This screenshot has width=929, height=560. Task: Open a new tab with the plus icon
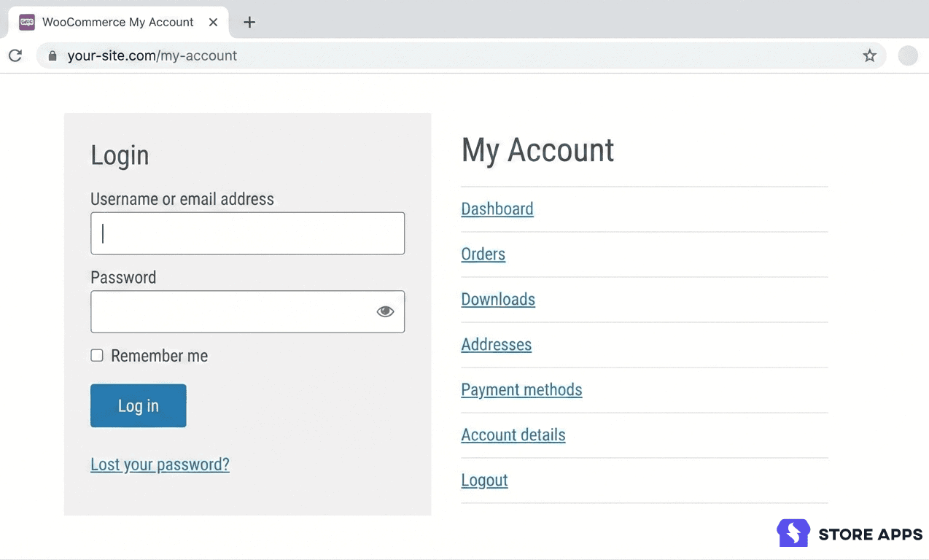249,22
